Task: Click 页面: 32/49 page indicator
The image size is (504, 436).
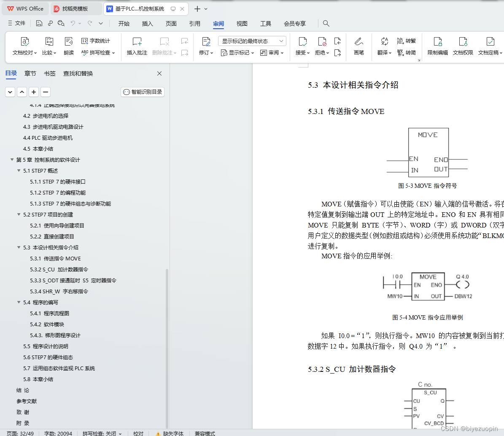Action: click(20, 433)
